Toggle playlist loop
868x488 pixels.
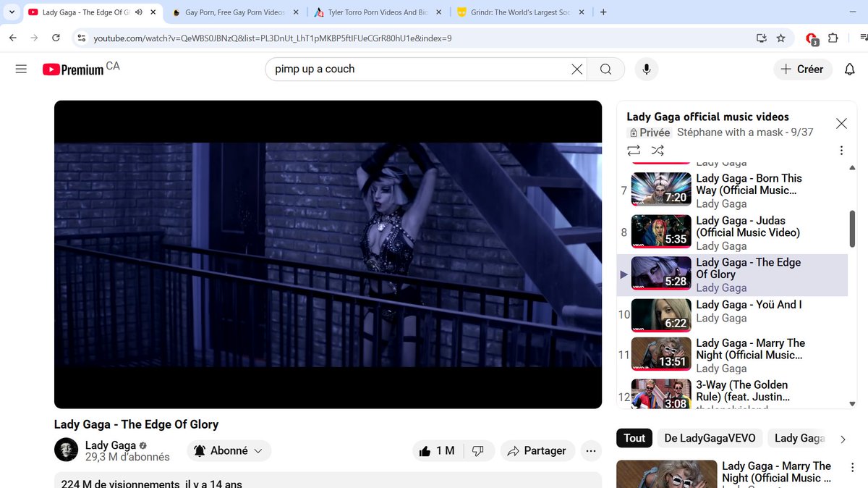[634, 151]
